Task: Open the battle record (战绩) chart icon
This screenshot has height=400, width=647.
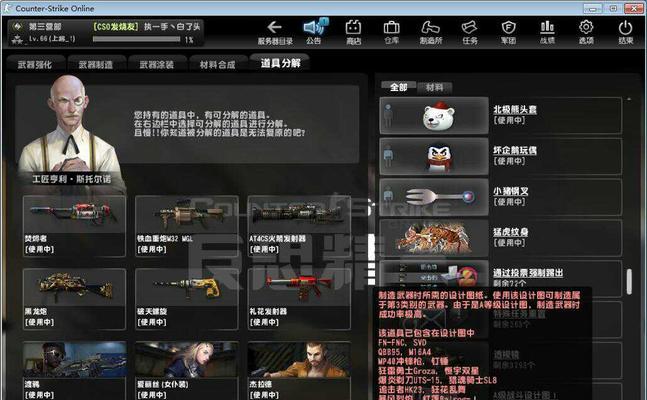Action: 547,32
